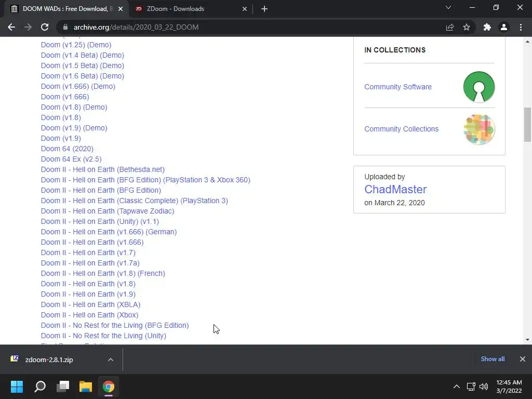Image resolution: width=532 pixels, height=399 pixels.
Task: Open Chrome's three-dot menu
Action: (521, 27)
